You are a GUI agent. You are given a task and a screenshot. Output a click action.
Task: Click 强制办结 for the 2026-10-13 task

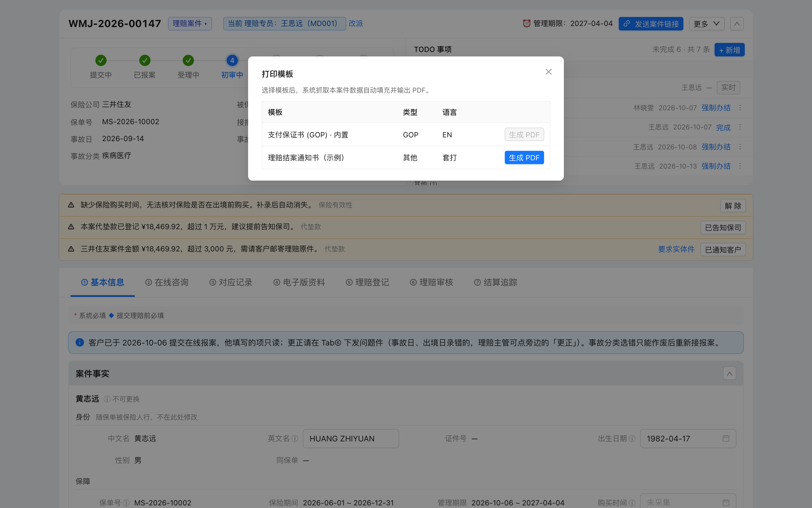tap(716, 166)
